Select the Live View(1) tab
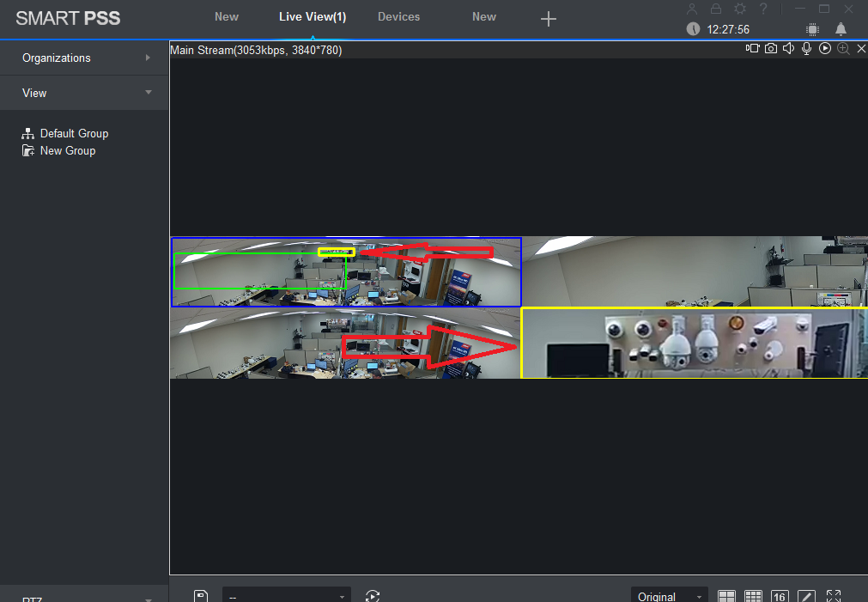Screen dimensions: 868x602 [x=313, y=16]
